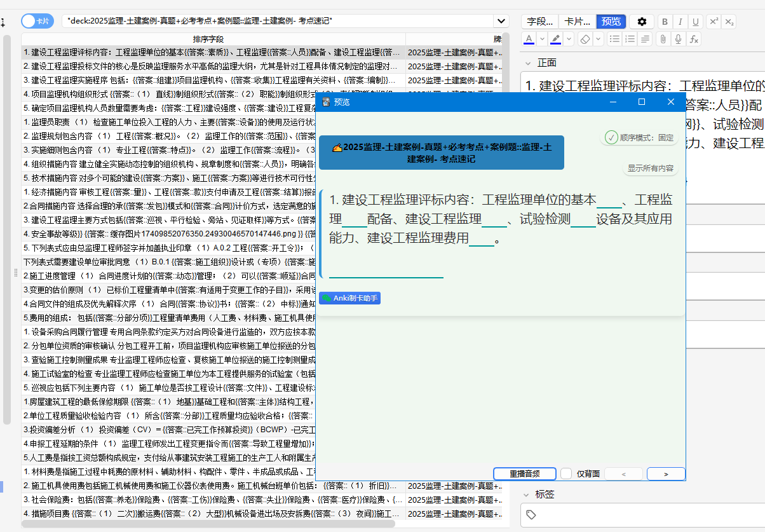Apply the blue text color swatch

[x=529, y=39]
